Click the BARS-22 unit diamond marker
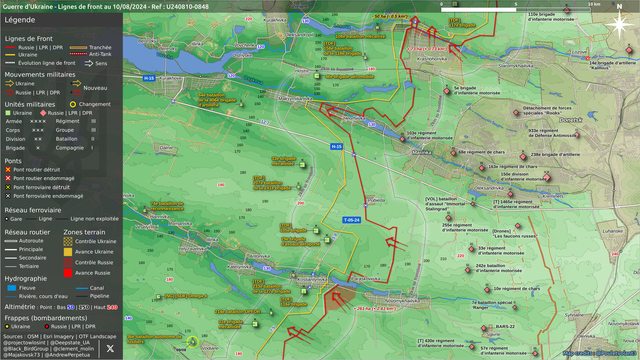 pos(484,328)
